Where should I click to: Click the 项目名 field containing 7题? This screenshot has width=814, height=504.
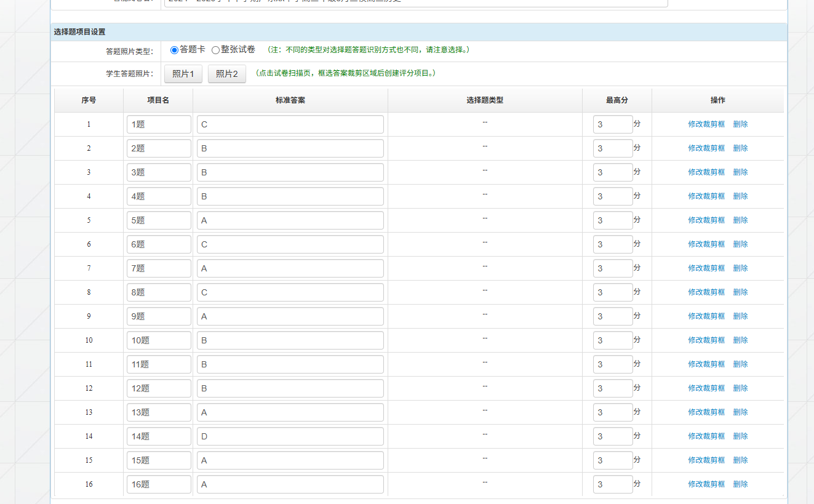[x=159, y=268]
